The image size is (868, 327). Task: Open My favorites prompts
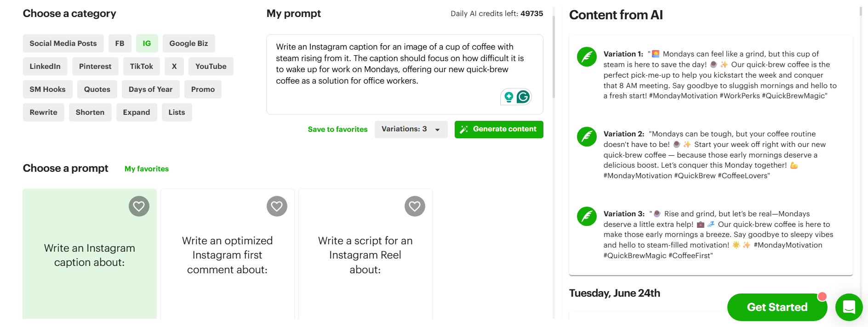[147, 169]
